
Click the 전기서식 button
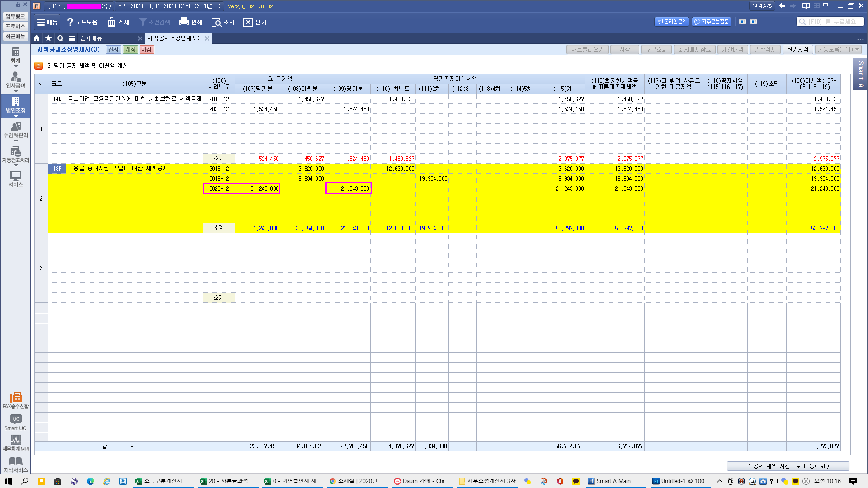[x=797, y=50]
